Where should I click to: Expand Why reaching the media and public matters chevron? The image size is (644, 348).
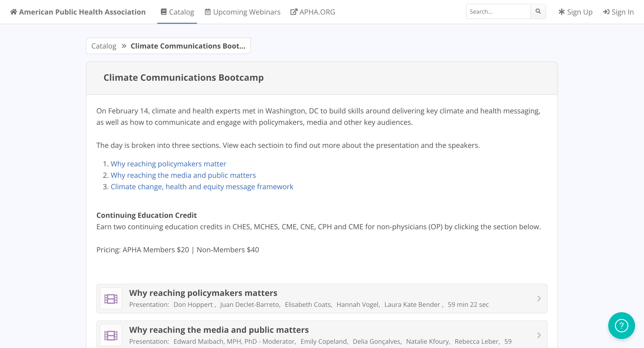(x=539, y=335)
